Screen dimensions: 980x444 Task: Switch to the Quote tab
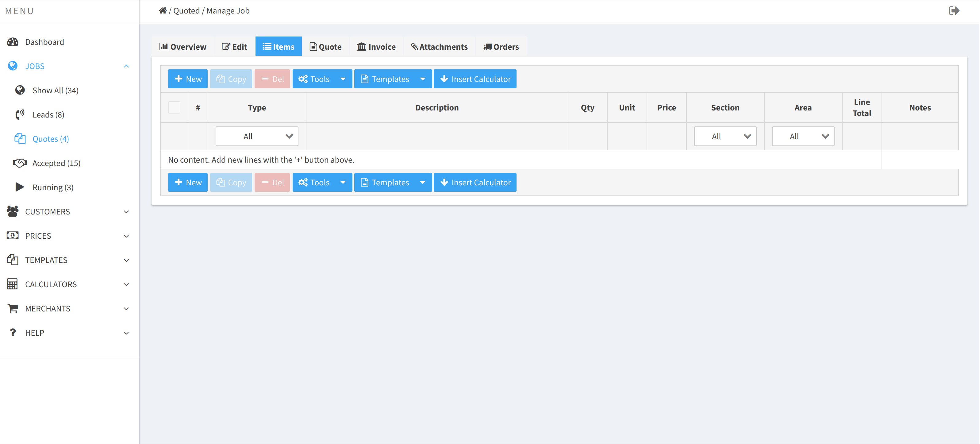coord(325,47)
